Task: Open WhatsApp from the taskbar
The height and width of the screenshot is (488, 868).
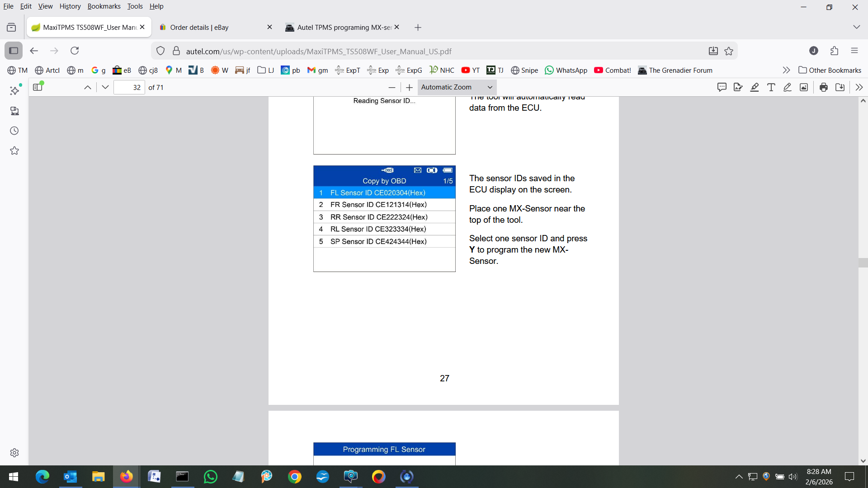Action: (x=211, y=477)
